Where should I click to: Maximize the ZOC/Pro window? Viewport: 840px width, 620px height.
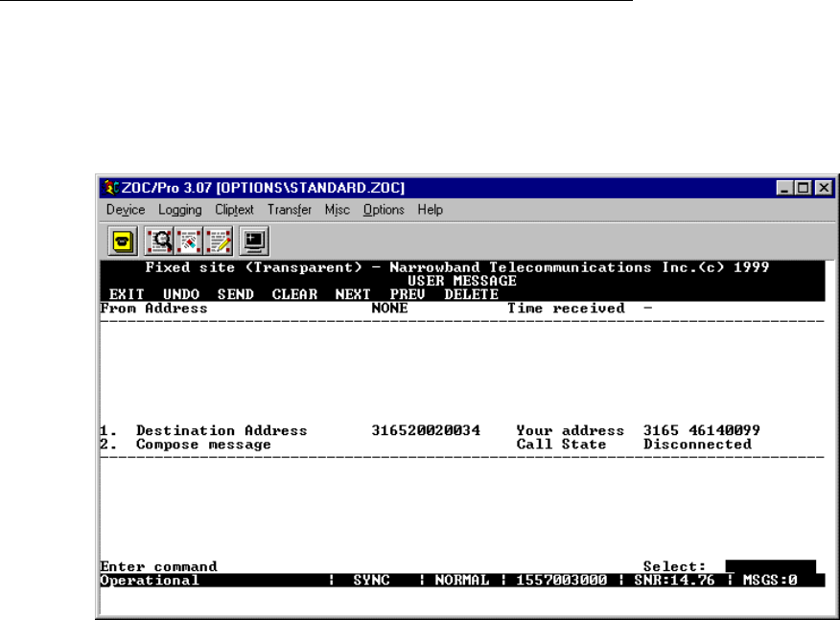803,188
